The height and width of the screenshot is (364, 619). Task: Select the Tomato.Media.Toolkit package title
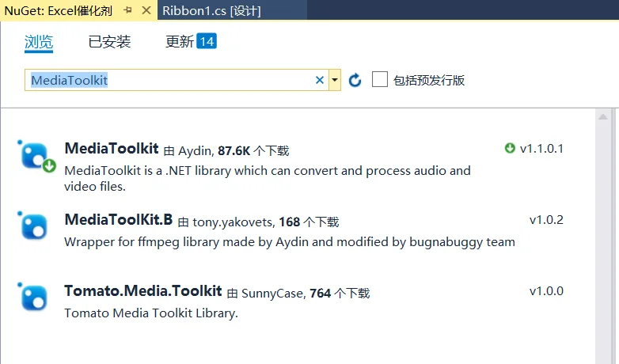coord(143,291)
